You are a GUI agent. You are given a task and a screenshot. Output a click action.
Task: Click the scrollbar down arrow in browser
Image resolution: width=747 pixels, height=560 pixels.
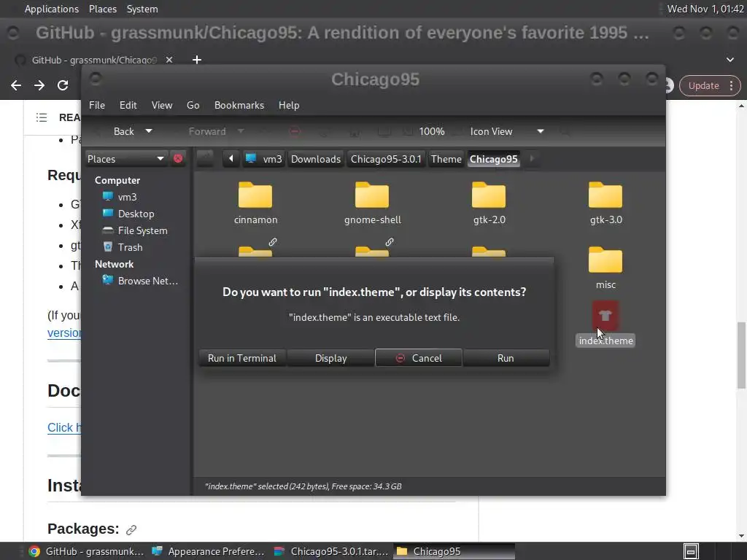pos(741,536)
